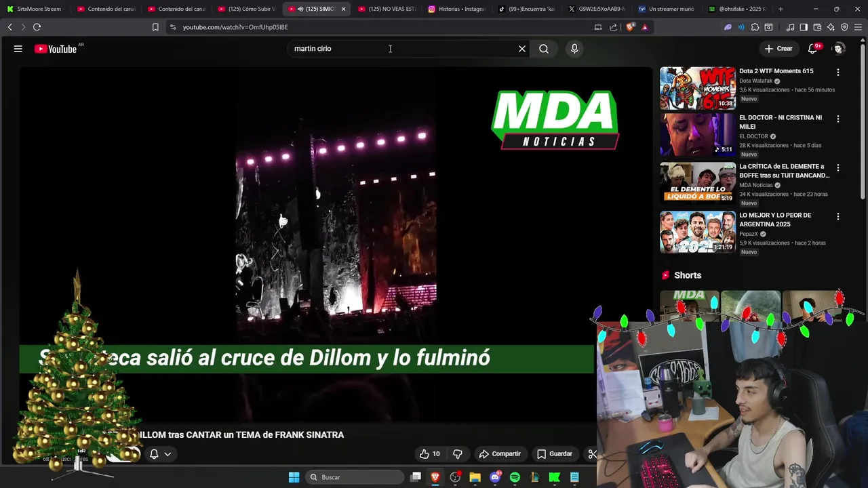
Task: Start voice search with the microphone
Action: click(x=574, y=49)
